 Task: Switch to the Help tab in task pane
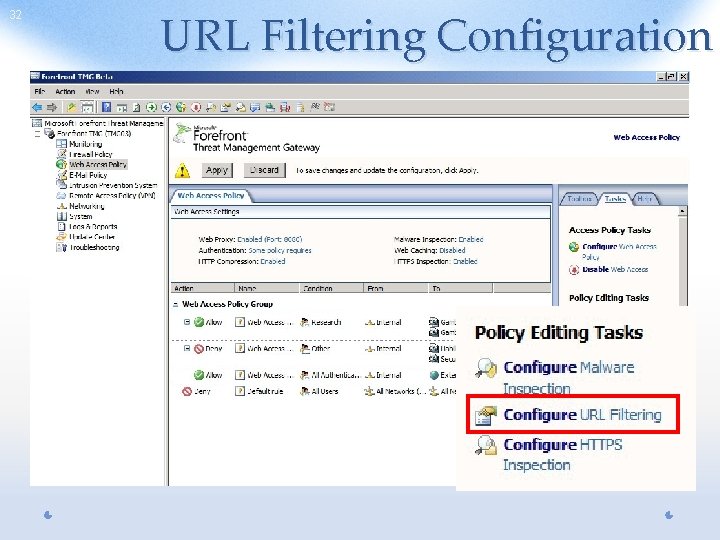click(x=645, y=198)
